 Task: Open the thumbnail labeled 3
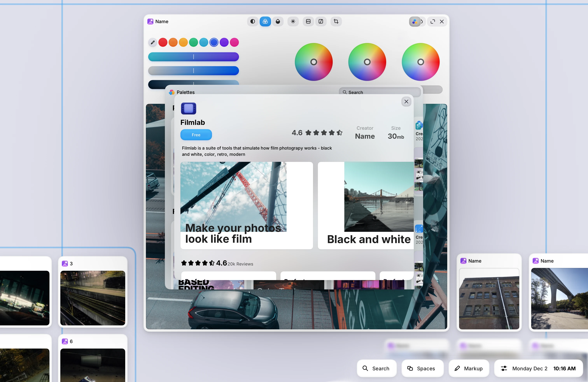point(93,298)
